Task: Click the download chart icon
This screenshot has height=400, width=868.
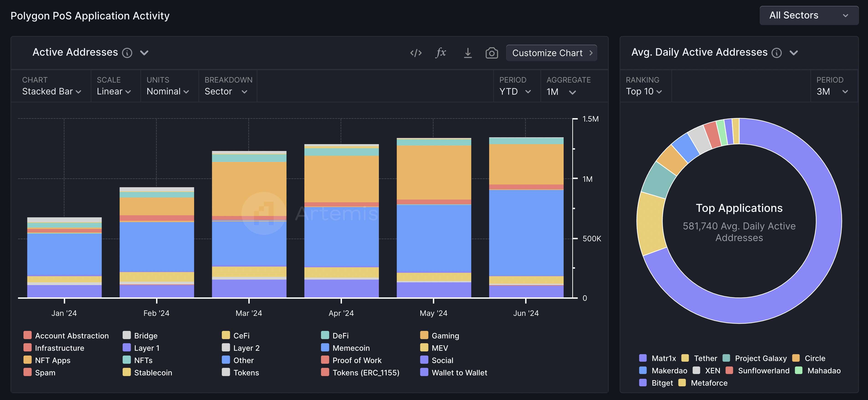Action: pos(467,53)
